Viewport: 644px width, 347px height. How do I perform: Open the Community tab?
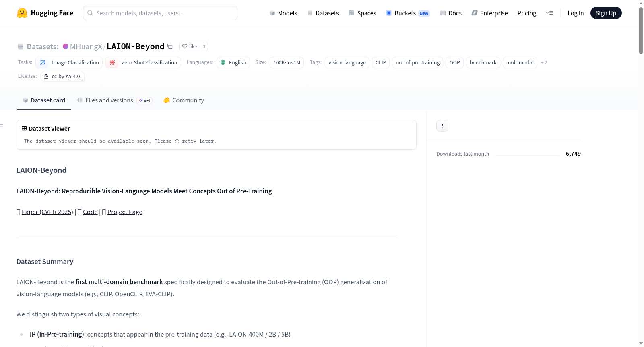click(184, 100)
